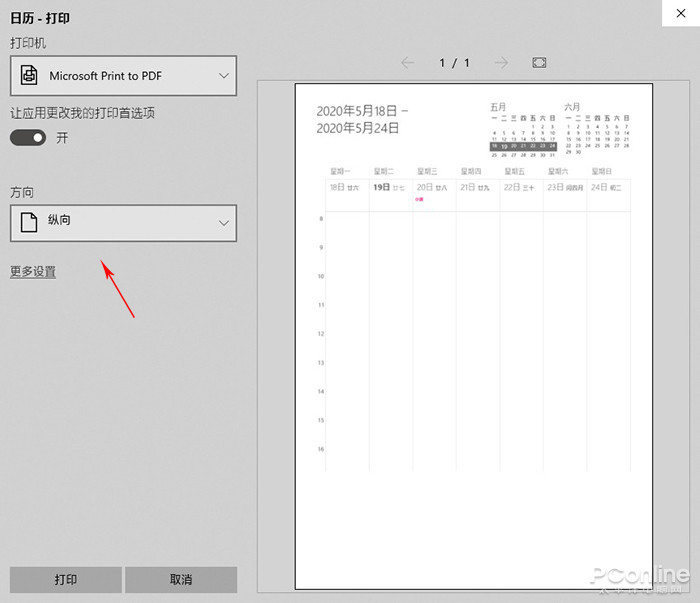
Task: Click the 1 / 1 page indicator
Action: [x=454, y=63]
